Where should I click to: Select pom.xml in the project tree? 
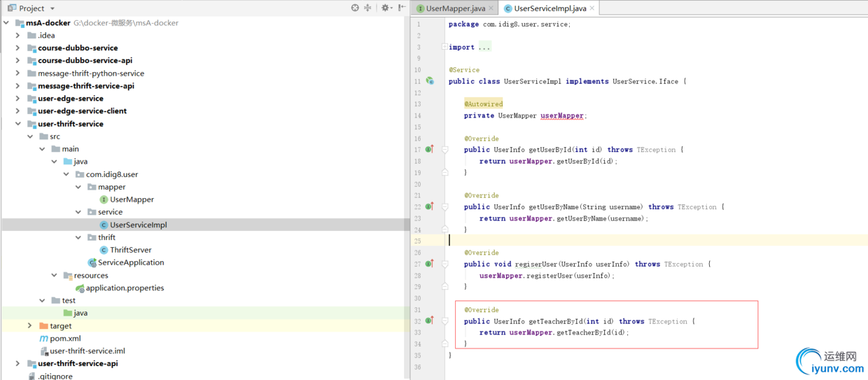(x=66, y=339)
